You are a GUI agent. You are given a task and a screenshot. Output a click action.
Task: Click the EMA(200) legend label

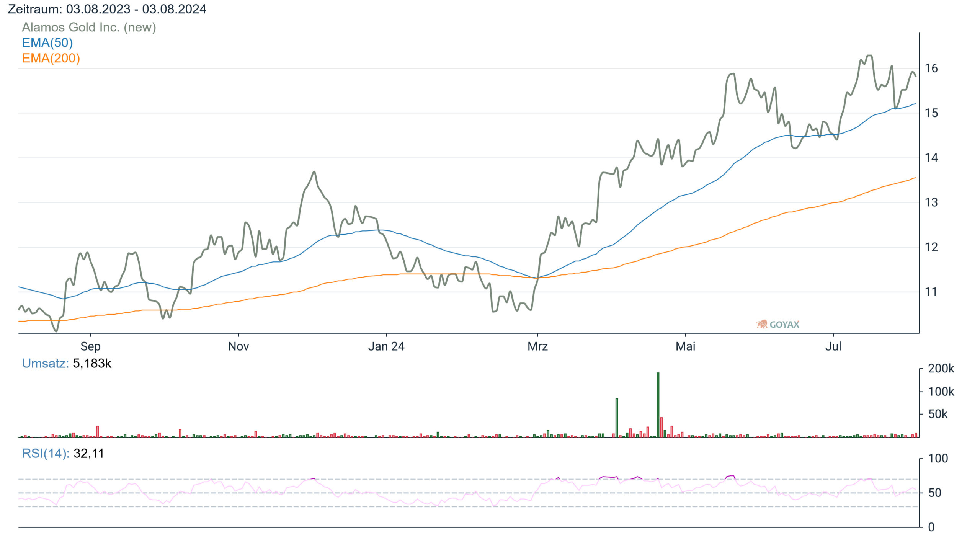51,58
